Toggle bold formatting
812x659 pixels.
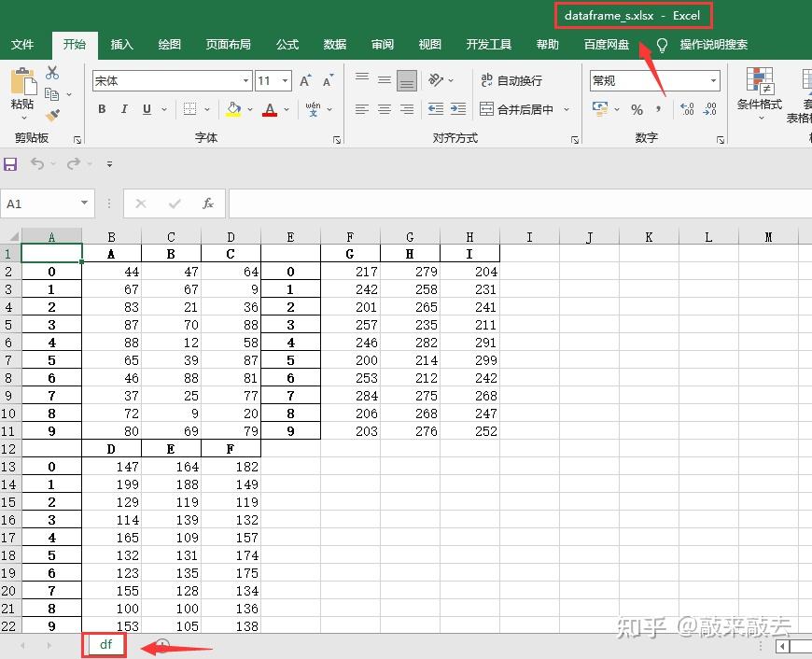click(x=101, y=109)
